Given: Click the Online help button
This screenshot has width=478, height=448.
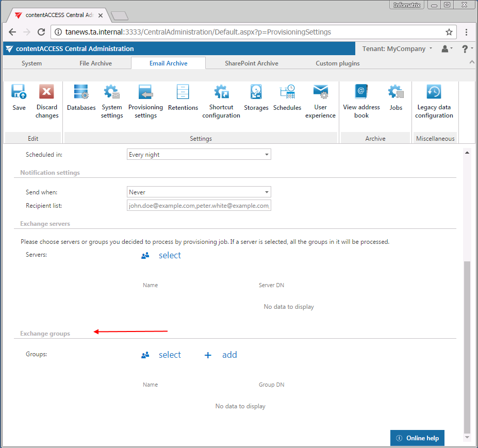Looking at the screenshot, I should [x=417, y=438].
